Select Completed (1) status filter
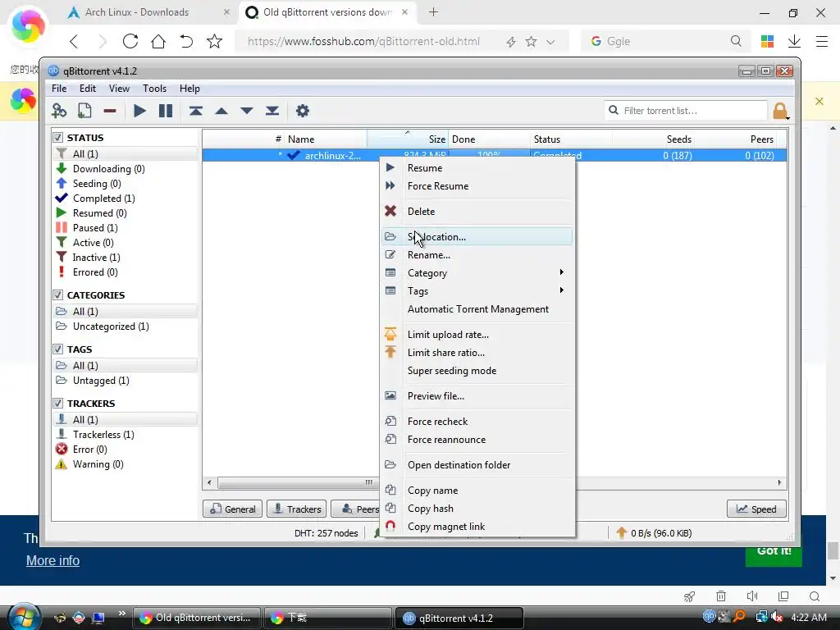This screenshot has width=840, height=630. (103, 199)
